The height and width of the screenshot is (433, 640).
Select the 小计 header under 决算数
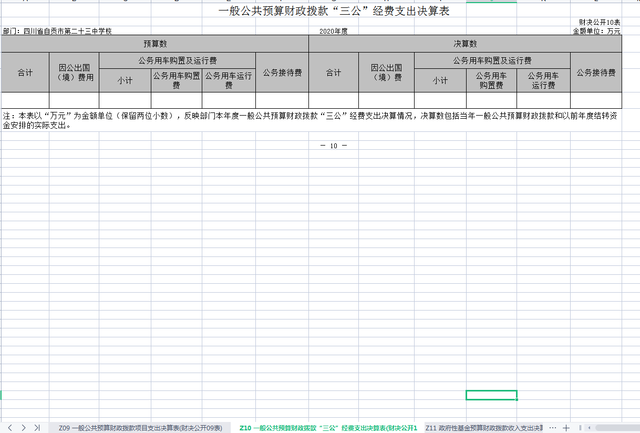[x=439, y=79]
